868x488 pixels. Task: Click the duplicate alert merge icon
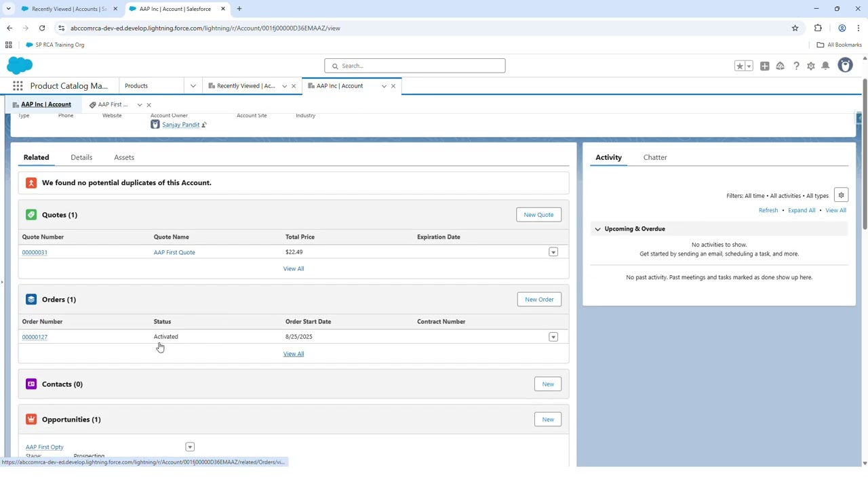[x=31, y=183]
